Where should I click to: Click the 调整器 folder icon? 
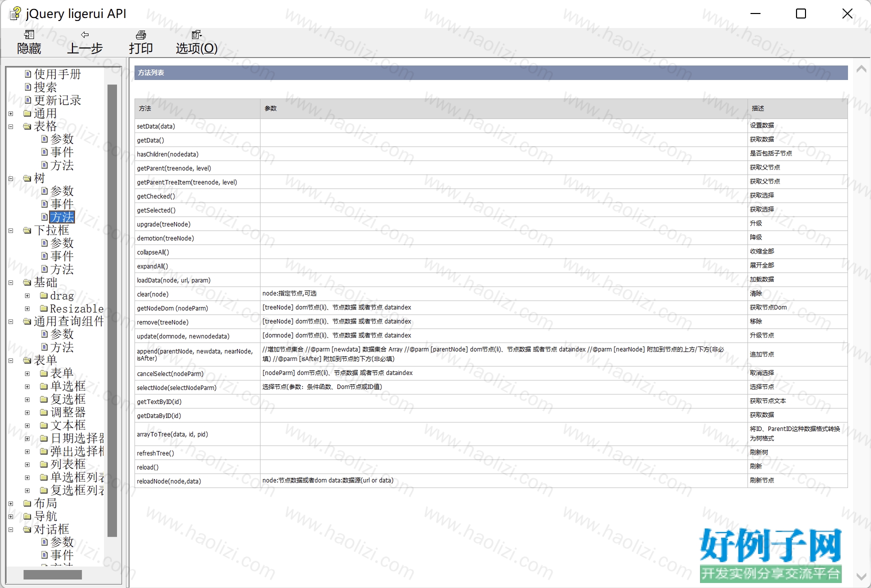44,412
